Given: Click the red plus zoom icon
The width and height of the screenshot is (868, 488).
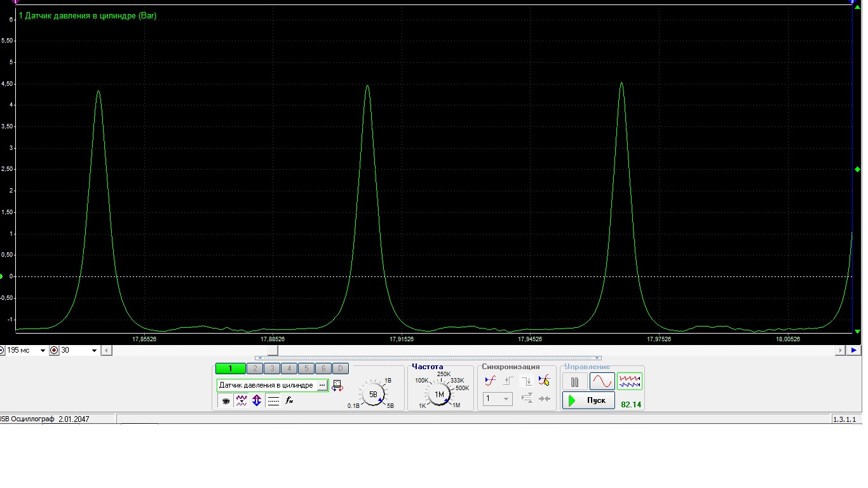Looking at the screenshot, I should (54, 351).
